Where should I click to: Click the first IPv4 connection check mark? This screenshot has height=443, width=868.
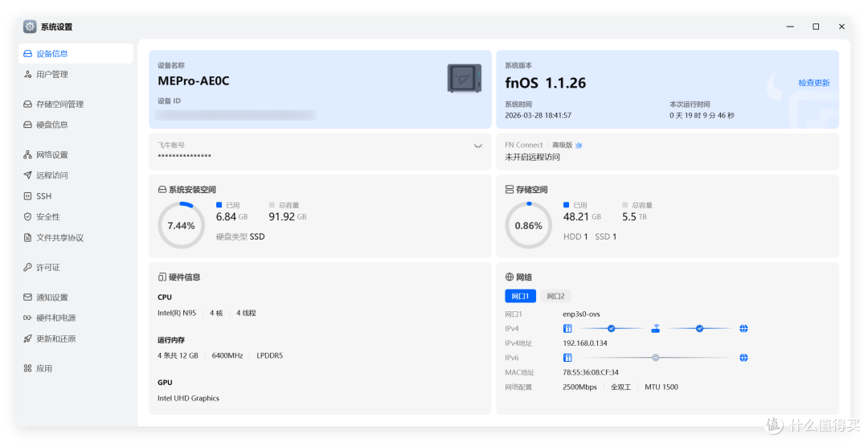coord(611,328)
